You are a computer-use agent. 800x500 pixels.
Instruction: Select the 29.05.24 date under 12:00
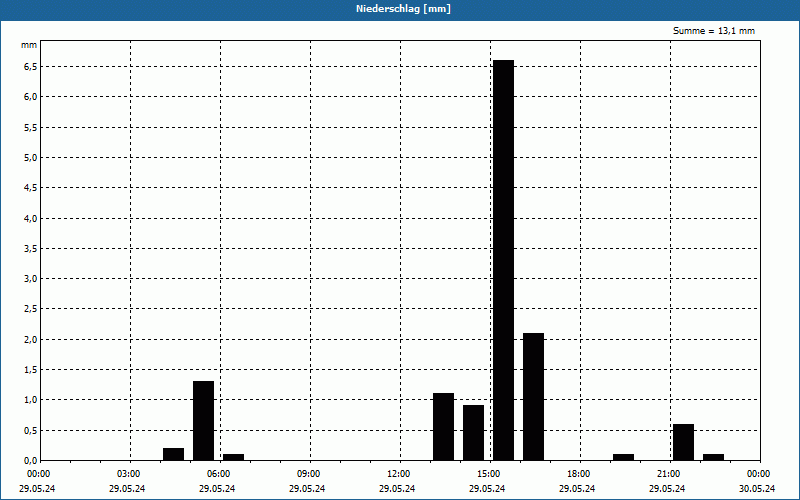[x=397, y=489]
